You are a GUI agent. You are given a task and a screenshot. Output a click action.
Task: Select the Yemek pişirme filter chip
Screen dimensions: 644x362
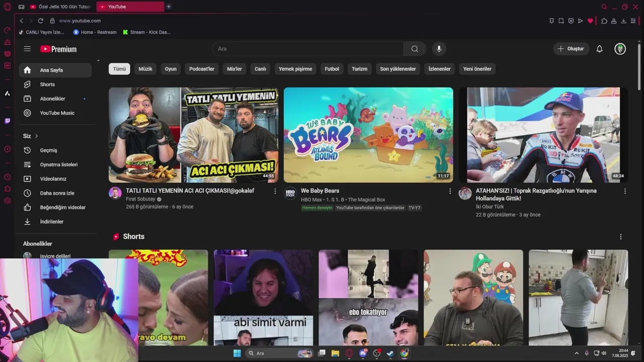coord(295,69)
